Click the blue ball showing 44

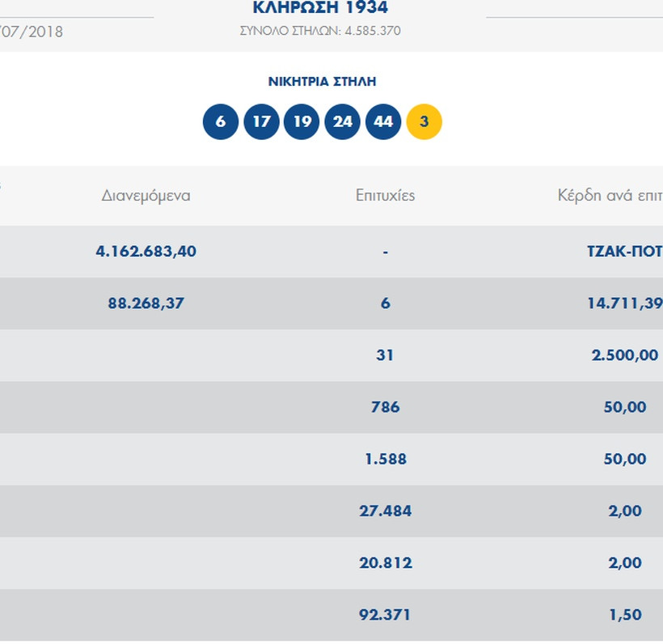[383, 122]
